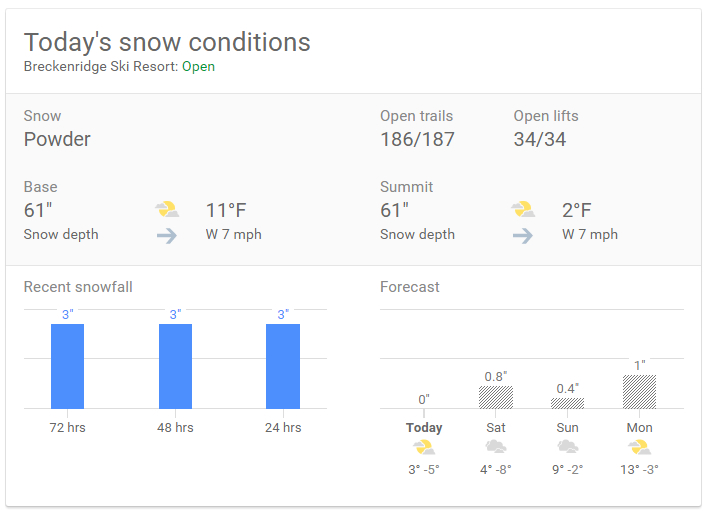
Task: Select the 48 hrs snowfall bar
Action: (x=175, y=366)
